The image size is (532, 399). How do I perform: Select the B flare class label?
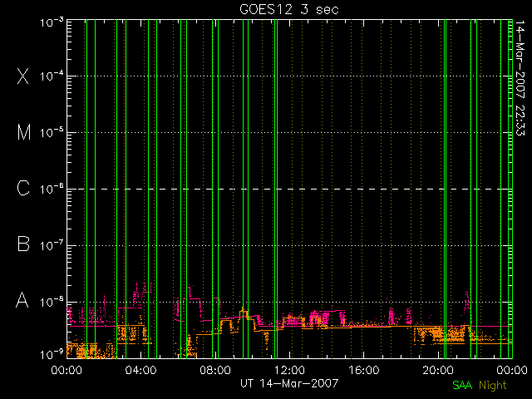coord(23,244)
